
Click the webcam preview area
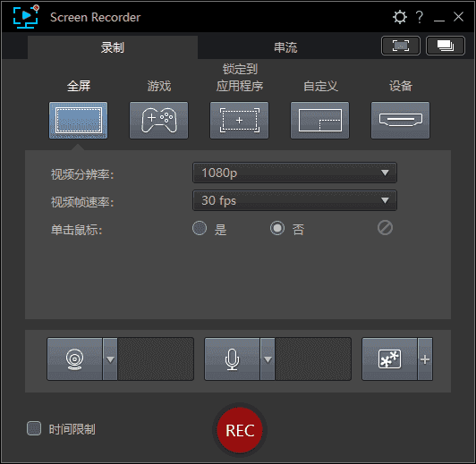[x=156, y=359]
